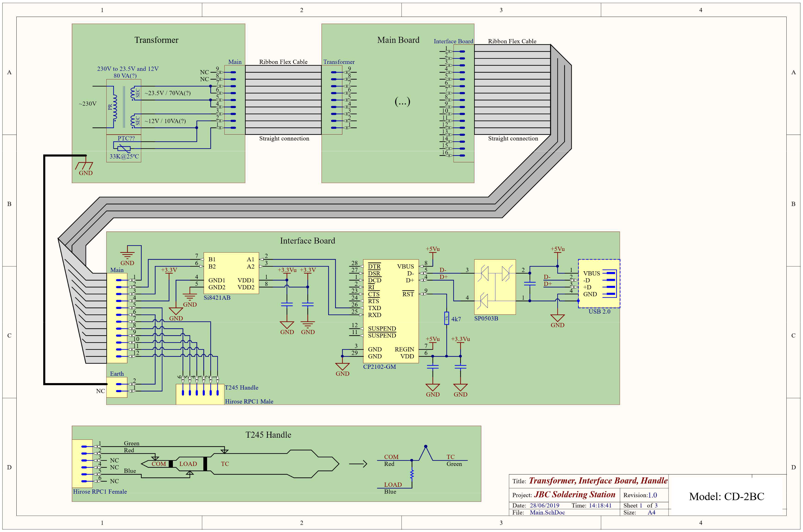This screenshot has height=532, width=803.
Task: Select the date '28/06/2019'
Action: (544, 505)
